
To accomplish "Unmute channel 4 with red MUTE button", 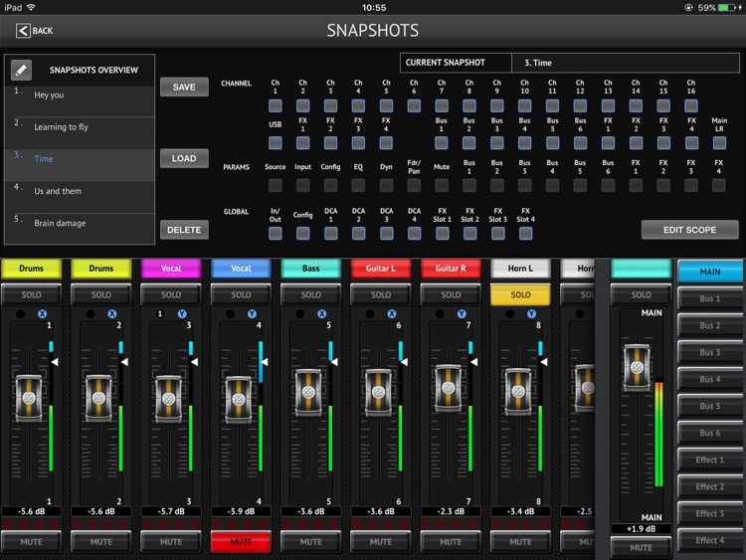I will (241, 542).
